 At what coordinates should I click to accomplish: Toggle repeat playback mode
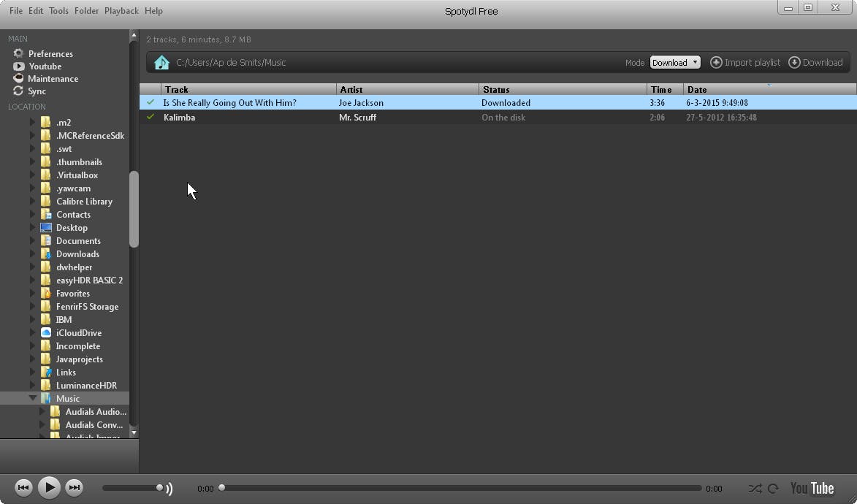[x=774, y=488]
